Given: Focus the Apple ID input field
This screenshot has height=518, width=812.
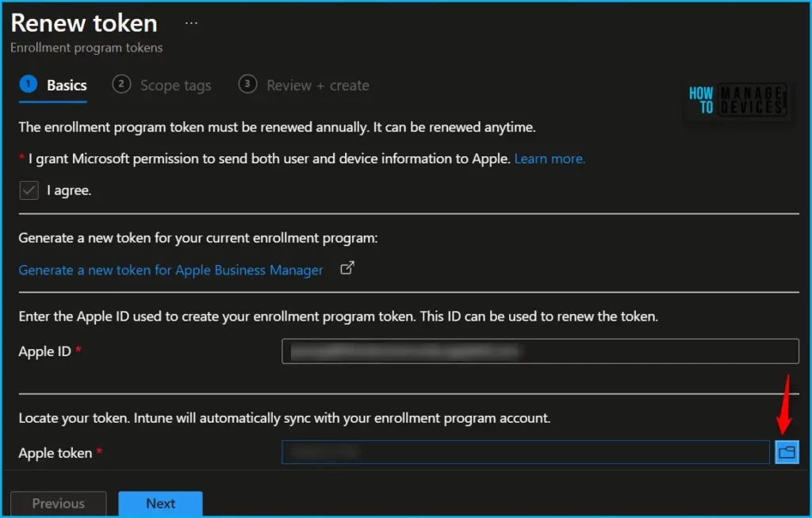Looking at the screenshot, I should point(540,351).
